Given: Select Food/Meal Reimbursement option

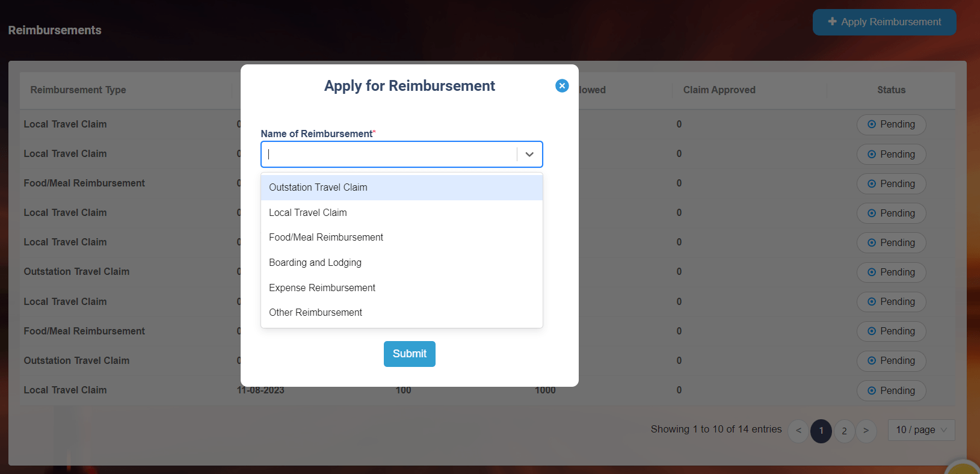Looking at the screenshot, I should tap(325, 238).
